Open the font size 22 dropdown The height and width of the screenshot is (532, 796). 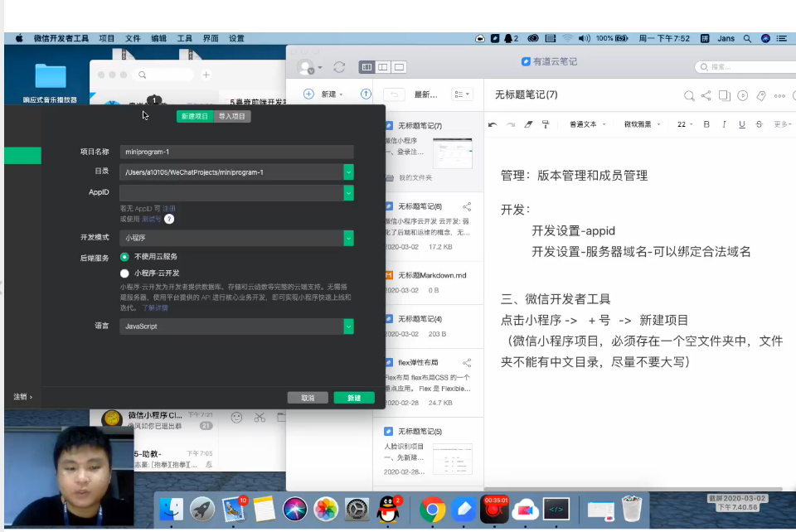685,124
